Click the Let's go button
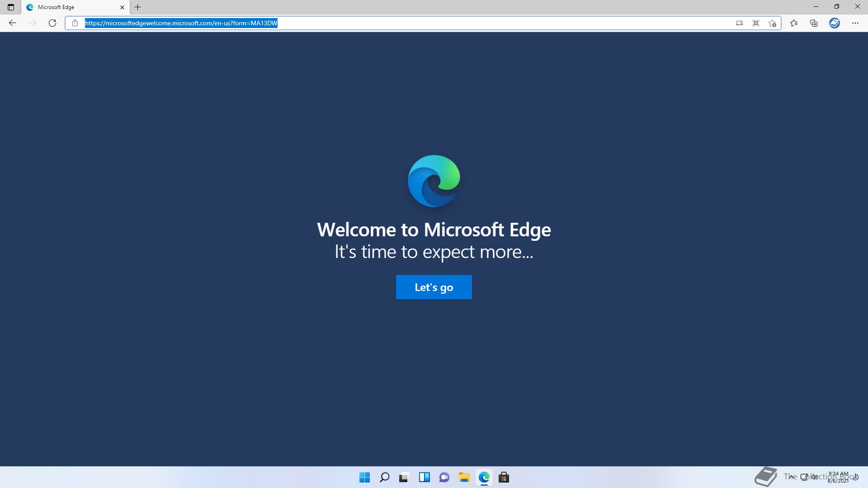Image resolution: width=868 pixels, height=488 pixels. pyautogui.click(x=434, y=287)
